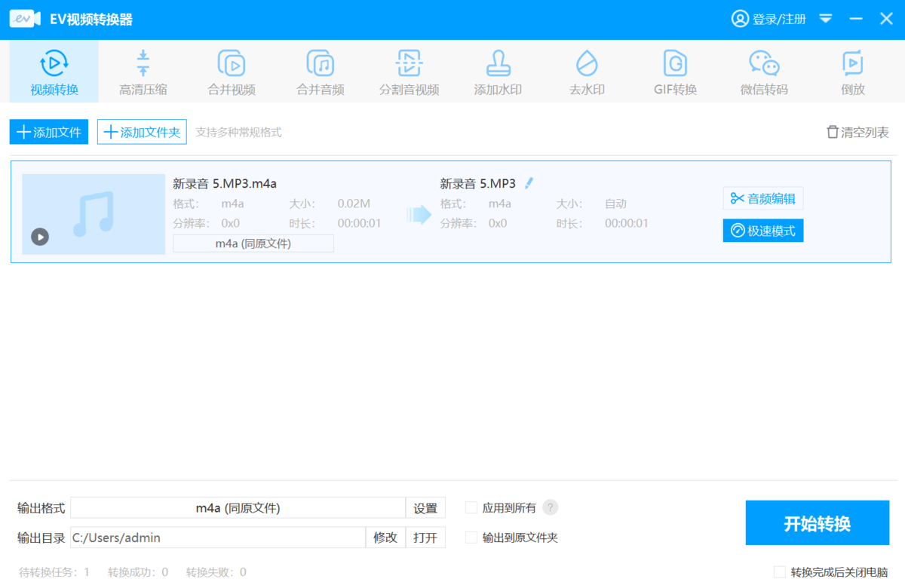The width and height of the screenshot is (905, 588).
Task: Switch to the 高清压缩 compression tool
Action: click(x=142, y=70)
